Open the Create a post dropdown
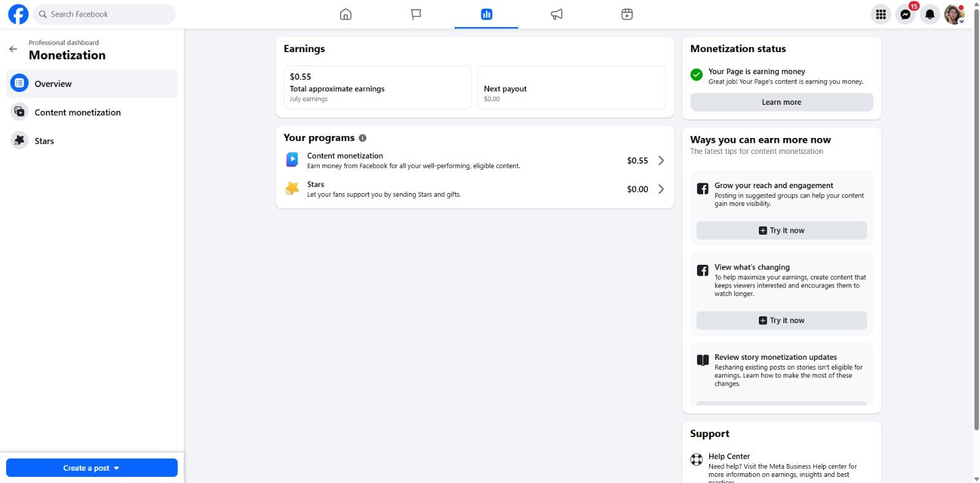 coord(92,468)
